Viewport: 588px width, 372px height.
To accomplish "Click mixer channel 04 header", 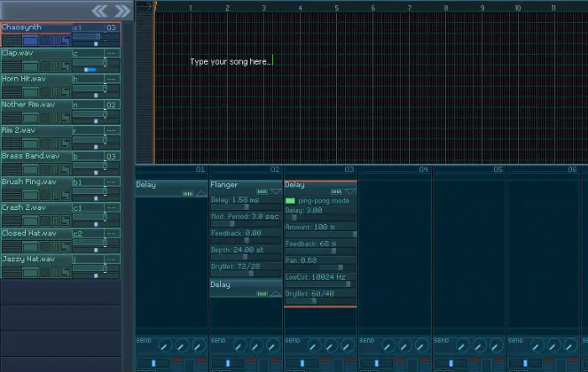I will 394,170.
